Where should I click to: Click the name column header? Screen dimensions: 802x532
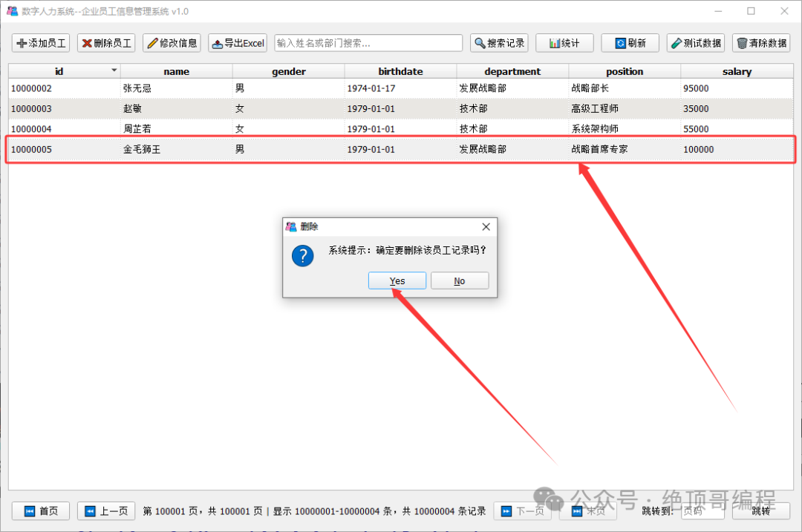tap(177, 71)
